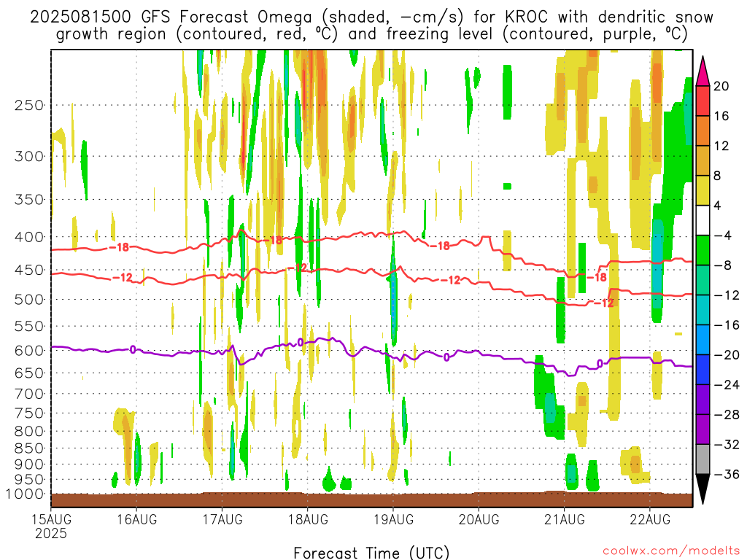Click the black downward arrow below colorbar
The height and width of the screenshot is (560, 747).
tap(703, 489)
